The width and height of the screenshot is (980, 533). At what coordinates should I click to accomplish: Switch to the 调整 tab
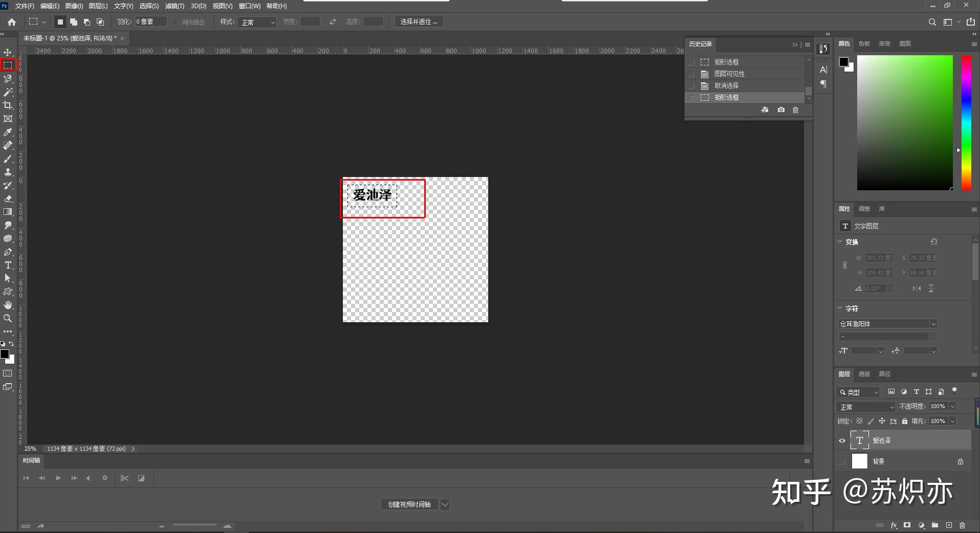coord(864,209)
